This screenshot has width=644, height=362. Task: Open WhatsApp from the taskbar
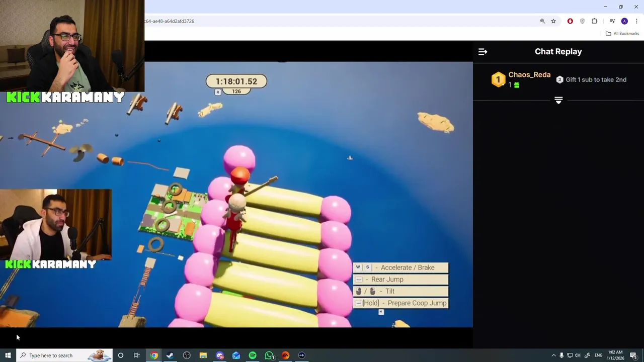269,355
